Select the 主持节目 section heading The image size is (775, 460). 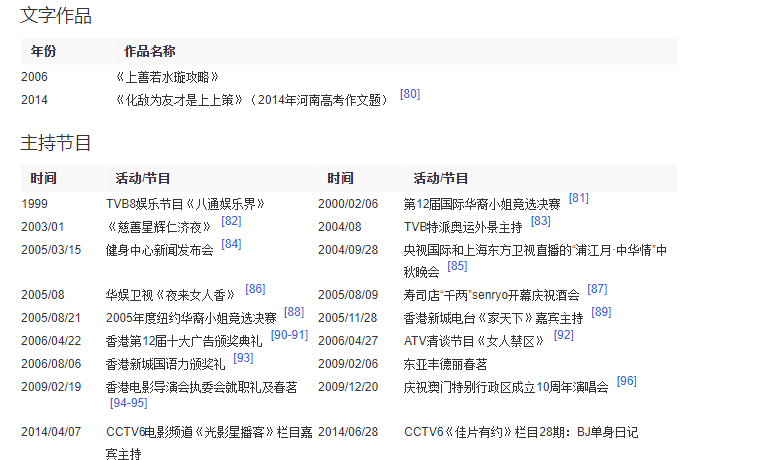(x=56, y=143)
